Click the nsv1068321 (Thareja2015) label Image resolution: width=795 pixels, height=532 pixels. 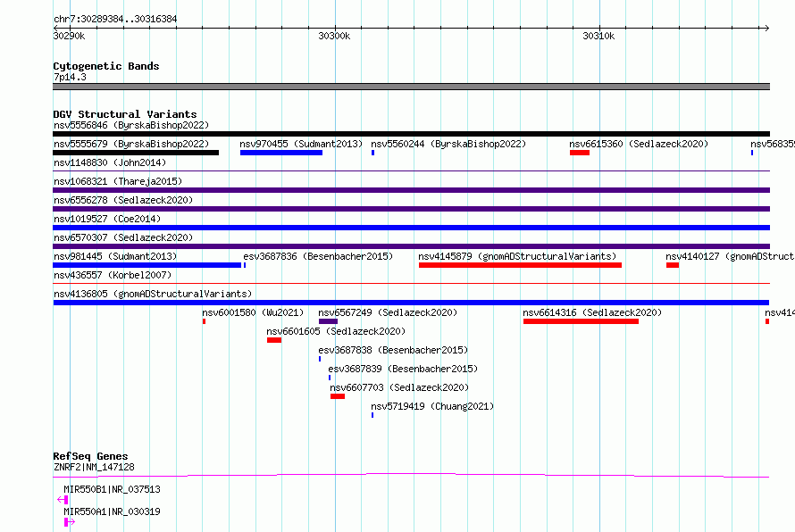point(118,181)
